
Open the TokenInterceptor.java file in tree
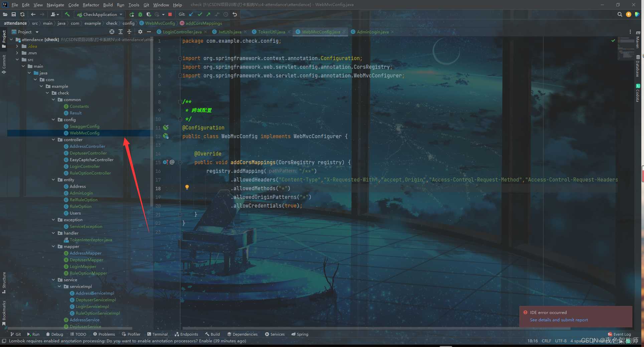point(91,240)
